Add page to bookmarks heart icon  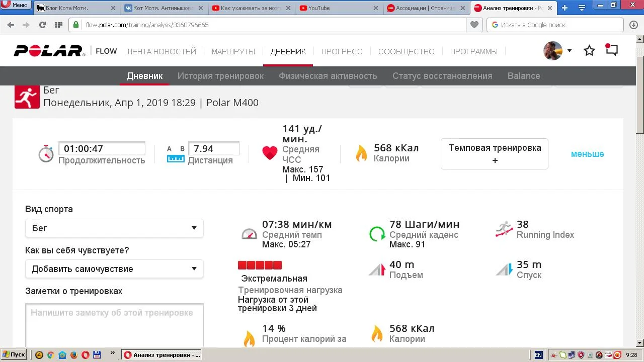[x=474, y=25]
